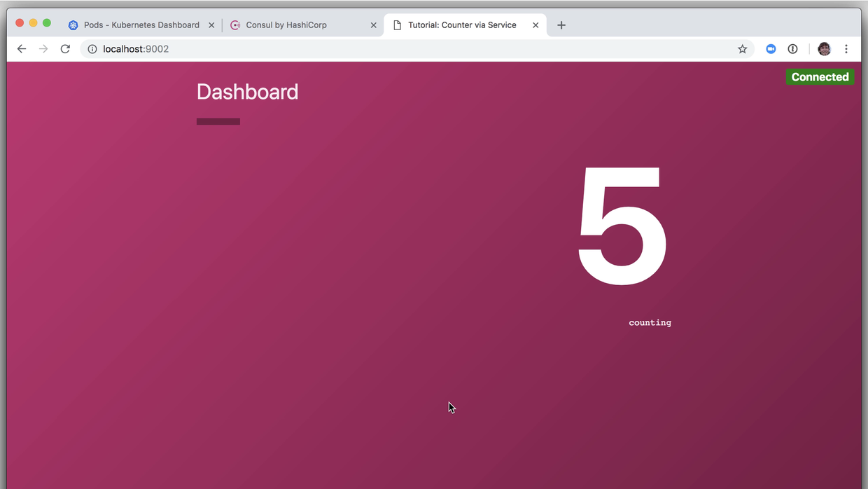The height and width of the screenshot is (489, 868).
Task: Bookmark this page via the star icon
Action: tap(742, 48)
